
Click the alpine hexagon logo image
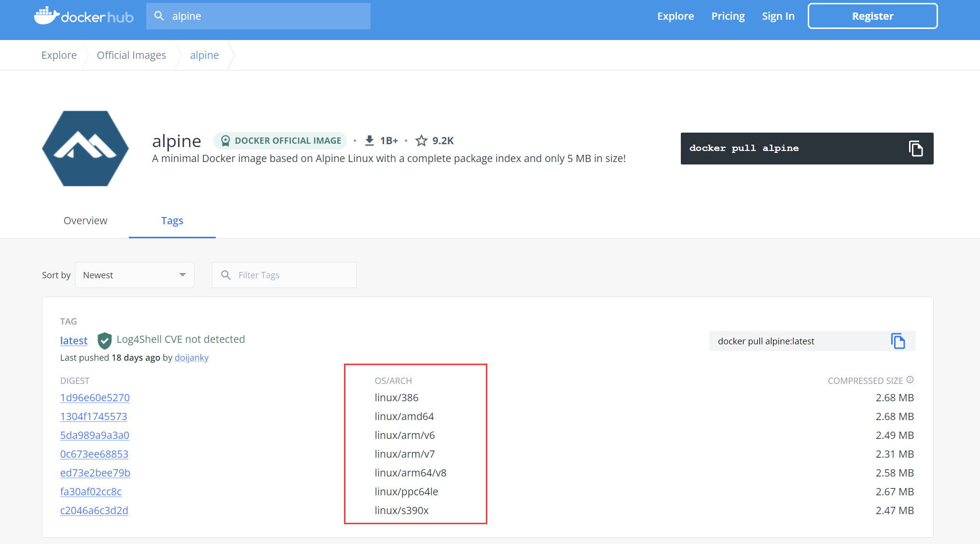point(85,149)
